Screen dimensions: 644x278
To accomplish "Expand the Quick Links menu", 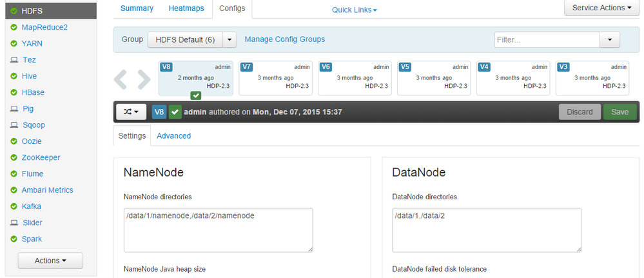I will pos(355,10).
